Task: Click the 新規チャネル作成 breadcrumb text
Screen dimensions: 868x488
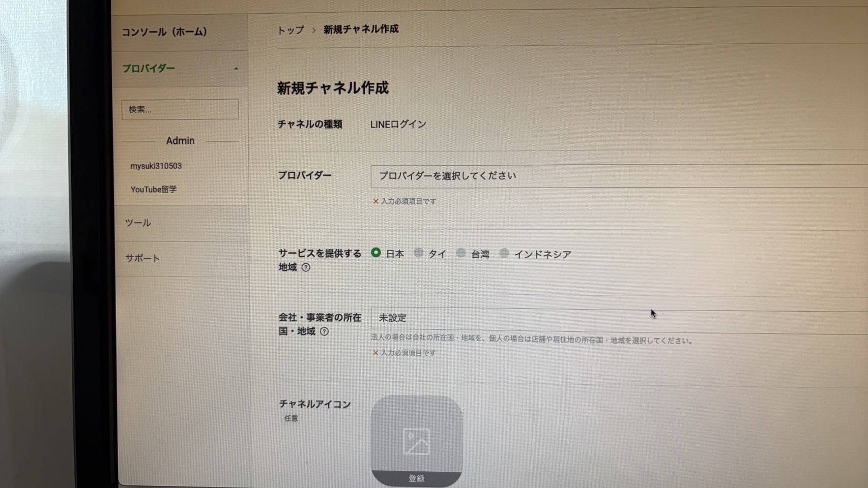Action: click(x=361, y=29)
